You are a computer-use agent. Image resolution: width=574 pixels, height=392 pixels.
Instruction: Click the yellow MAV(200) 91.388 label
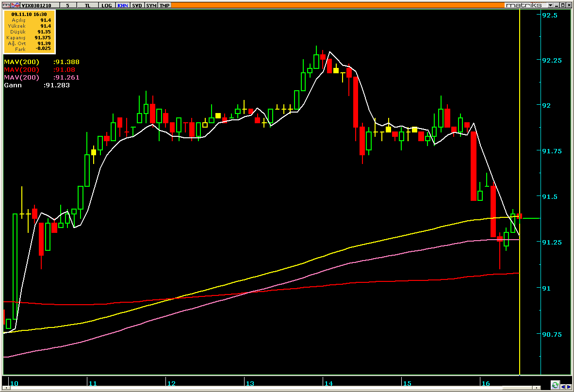coord(41,62)
